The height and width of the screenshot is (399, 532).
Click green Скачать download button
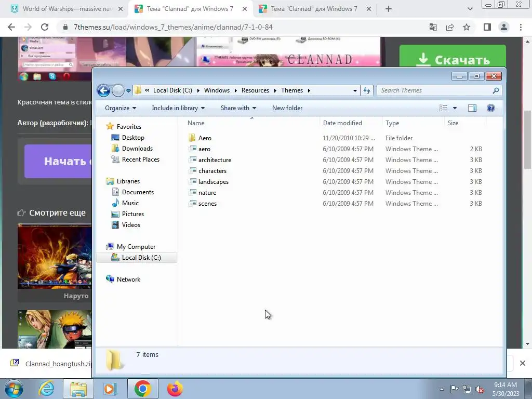click(x=453, y=56)
